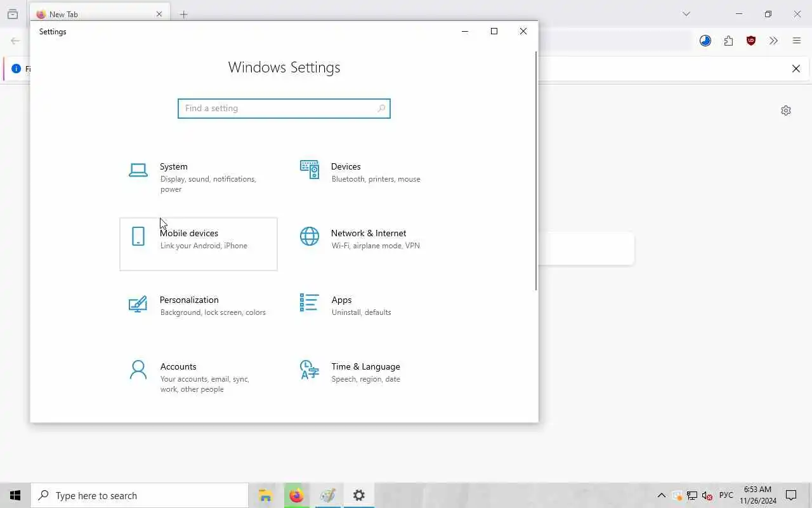Open the Windows Start menu

click(15, 495)
